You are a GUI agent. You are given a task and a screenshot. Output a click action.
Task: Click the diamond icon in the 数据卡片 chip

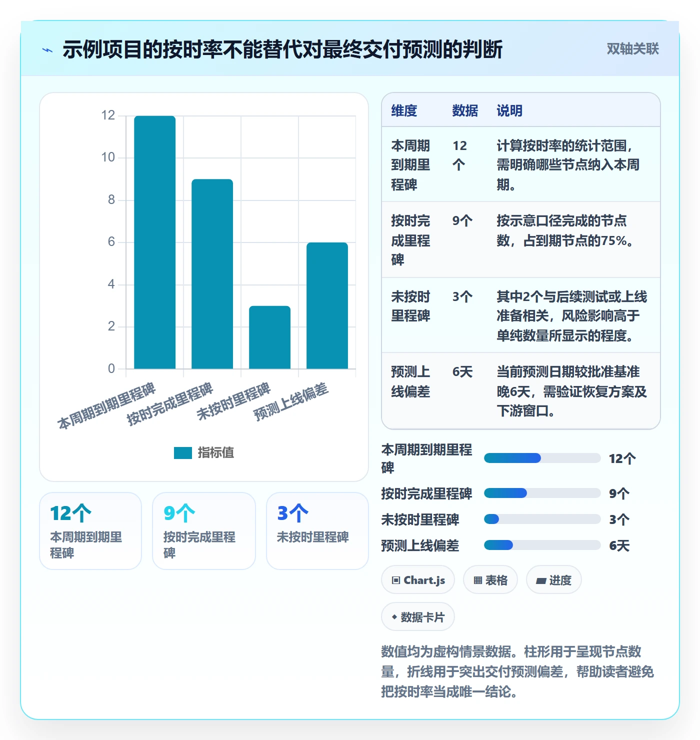point(394,617)
